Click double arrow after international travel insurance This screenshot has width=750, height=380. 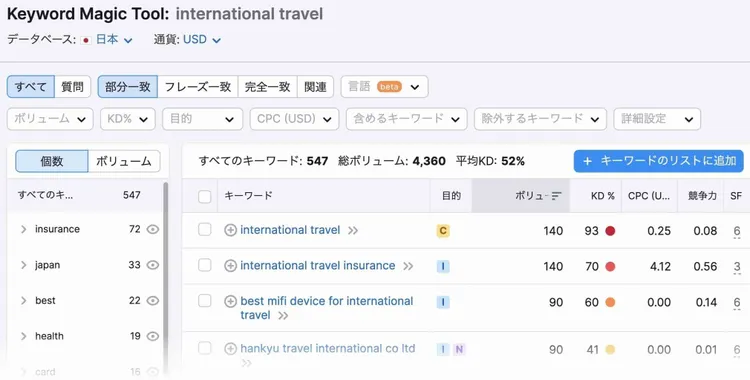pos(408,266)
